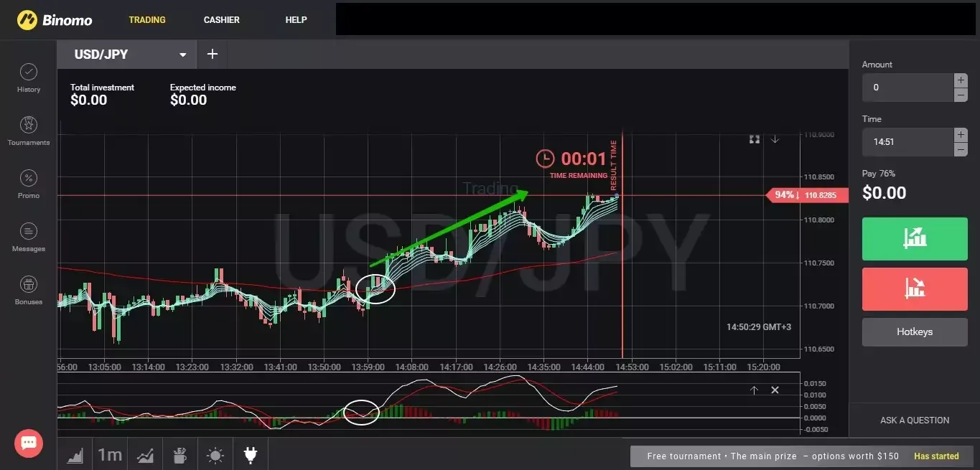Click ASK A QUESTION link
The width and height of the screenshot is (980, 470).
[915, 420]
